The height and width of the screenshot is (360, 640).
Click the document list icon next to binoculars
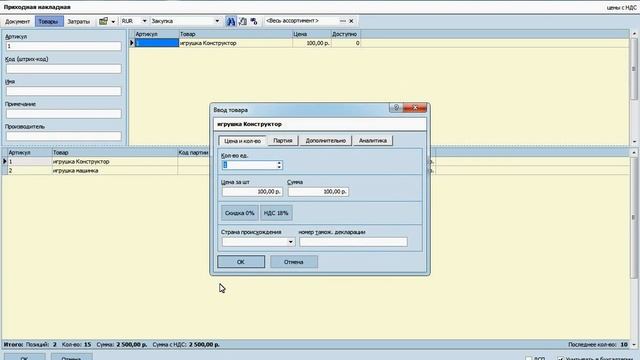click(242, 21)
